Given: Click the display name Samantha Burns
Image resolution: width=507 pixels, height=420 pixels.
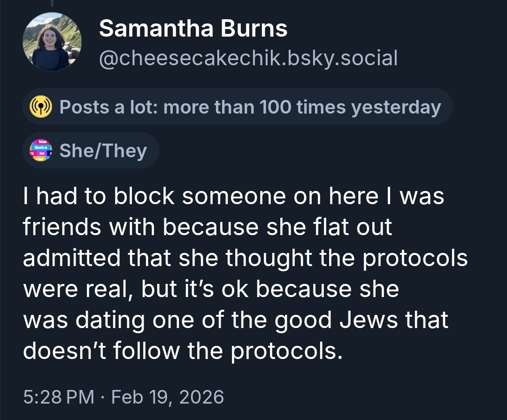Looking at the screenshot, I should 193,29.
